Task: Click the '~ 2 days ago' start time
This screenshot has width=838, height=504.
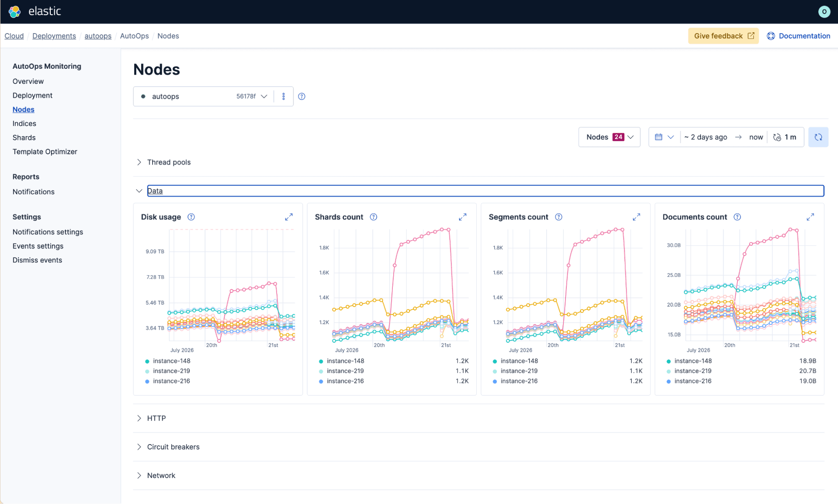Action: tap(706, 137)
